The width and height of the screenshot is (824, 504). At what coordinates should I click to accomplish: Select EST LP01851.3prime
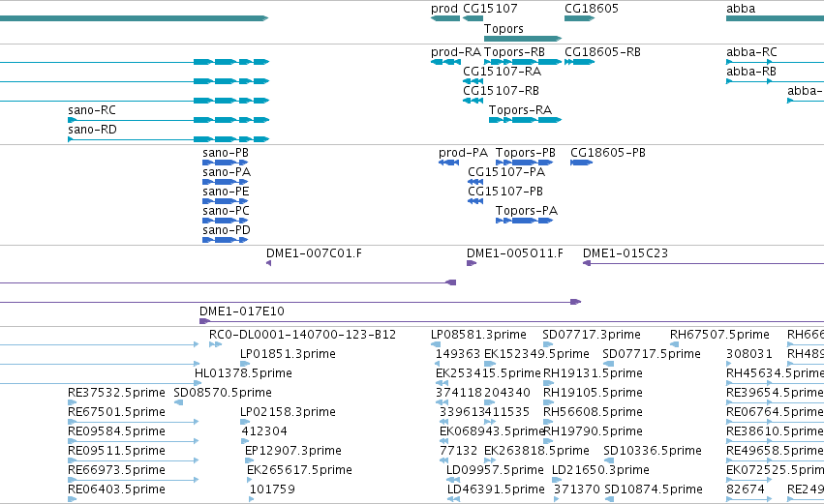pyautogui.click(x=245, y=365)
